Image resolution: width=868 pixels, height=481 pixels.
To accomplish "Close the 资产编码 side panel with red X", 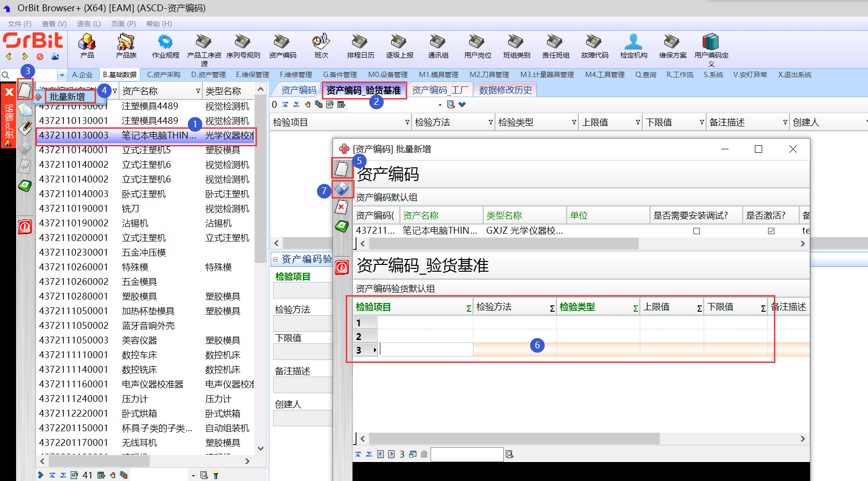I will click(9, 92).
